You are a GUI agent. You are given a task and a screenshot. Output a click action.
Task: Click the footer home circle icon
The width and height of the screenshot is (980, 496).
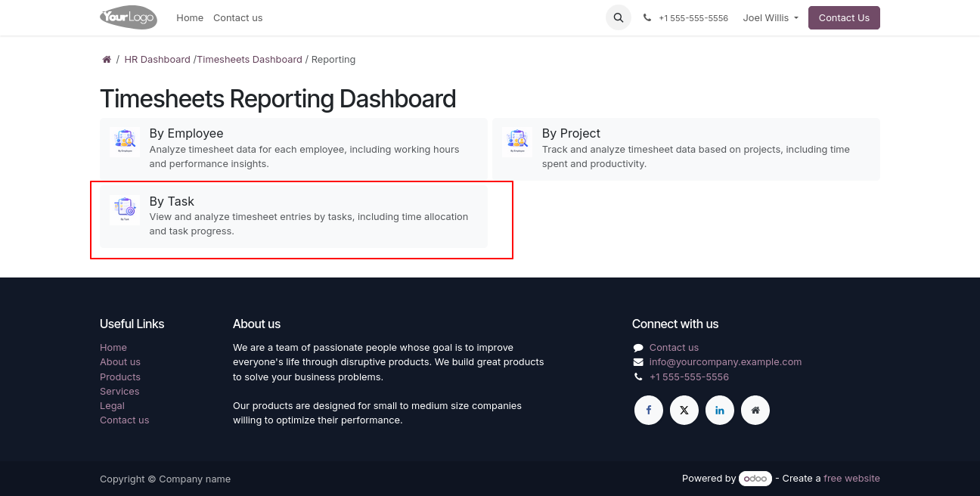(755, 411)
